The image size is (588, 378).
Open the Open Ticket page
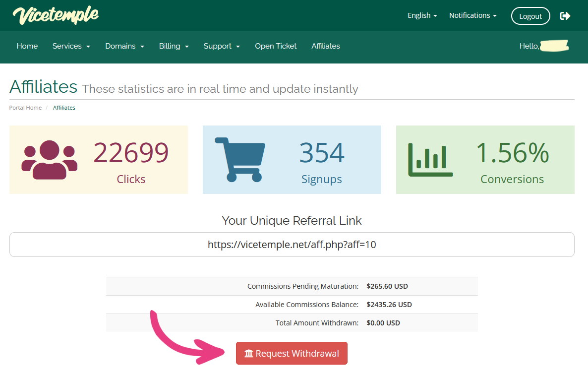(x=276, y=46)
